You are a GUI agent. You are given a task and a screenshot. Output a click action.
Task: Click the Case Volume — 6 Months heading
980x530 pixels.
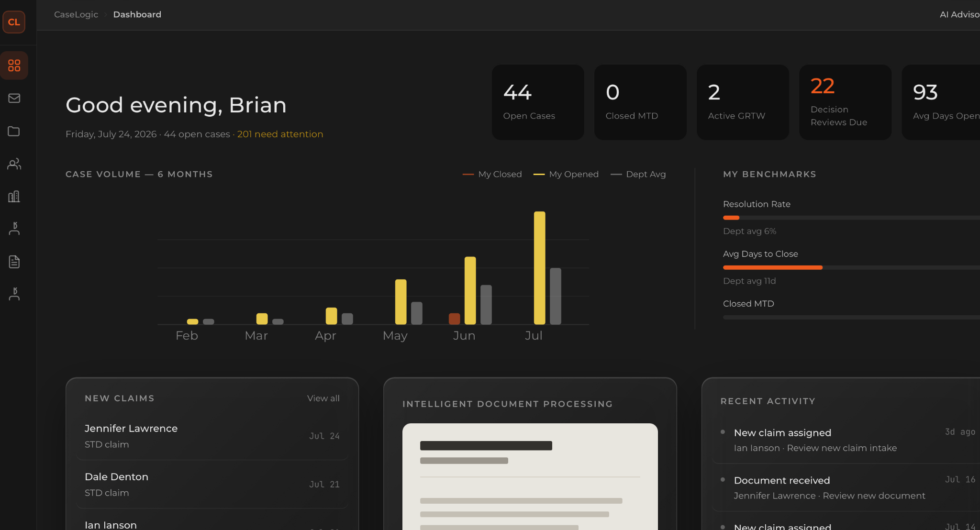tap(139, 174)
